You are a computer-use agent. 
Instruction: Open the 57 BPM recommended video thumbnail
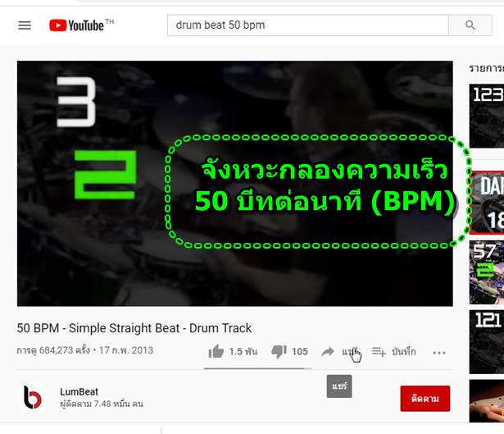[487, 272]
